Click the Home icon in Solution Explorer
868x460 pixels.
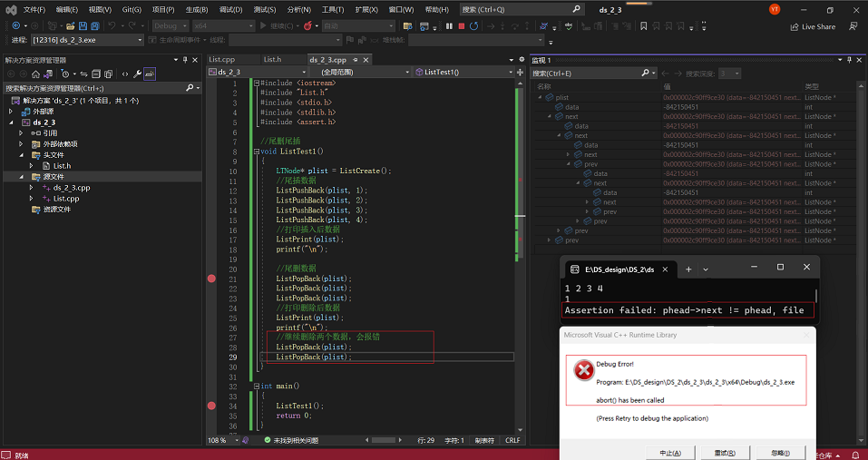coord(35,73)
